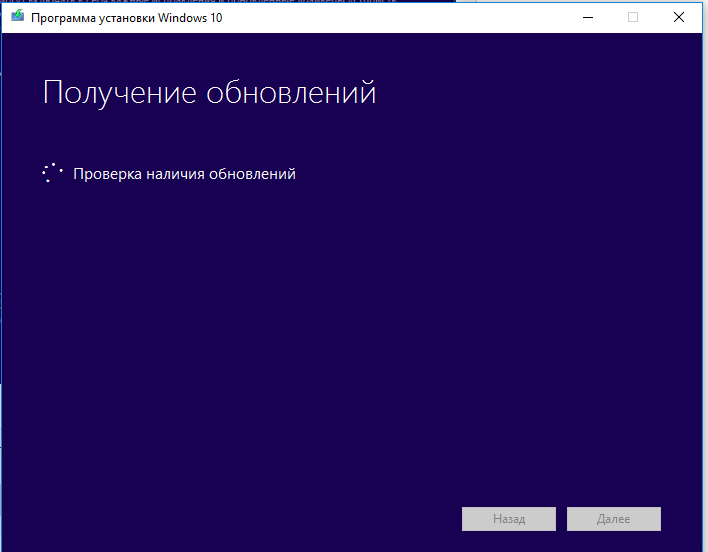This screenshot has width=708, height=552.
Task: Click the spinning progress indicator
Action: [x=52, y=173]
